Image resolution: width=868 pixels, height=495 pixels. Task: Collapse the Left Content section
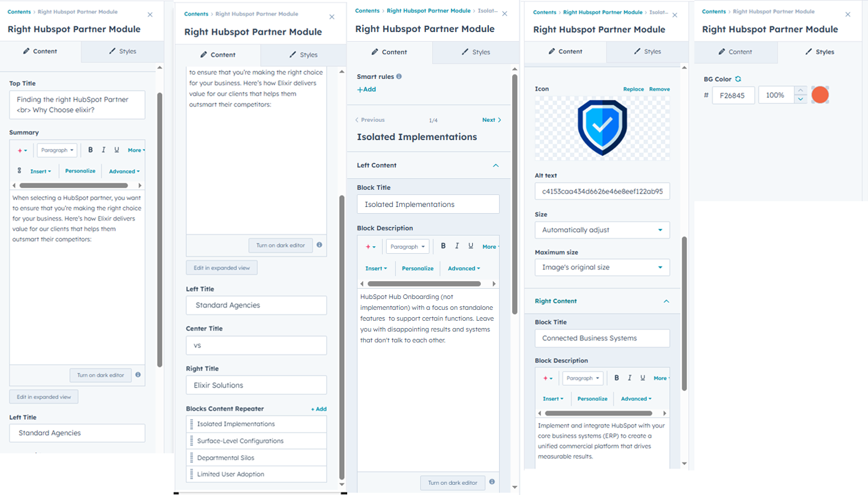[x=496, y=165]
